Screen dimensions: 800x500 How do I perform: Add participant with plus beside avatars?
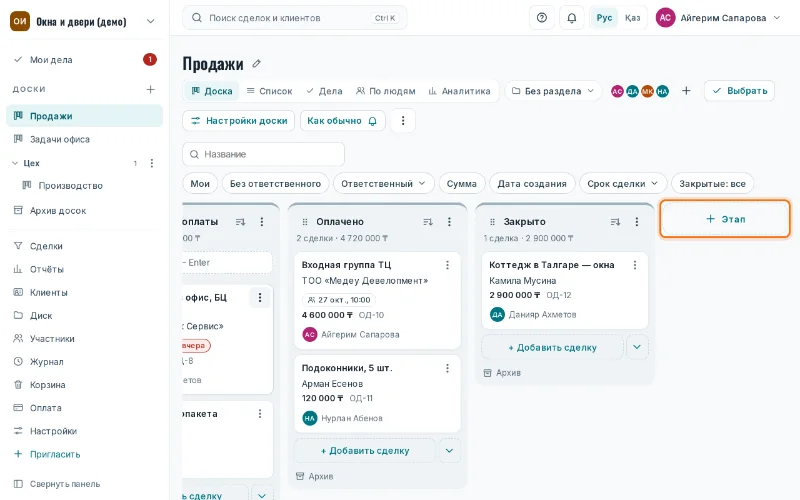click(686, 91)
